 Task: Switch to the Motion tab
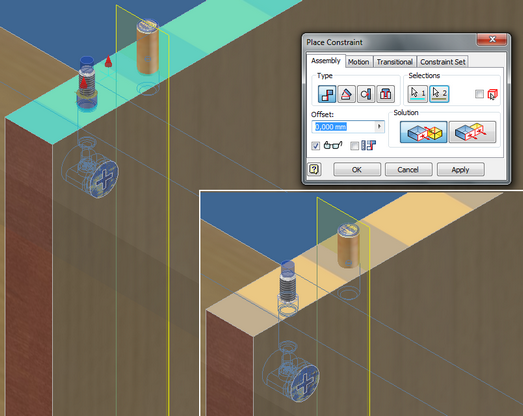[359, 62]
